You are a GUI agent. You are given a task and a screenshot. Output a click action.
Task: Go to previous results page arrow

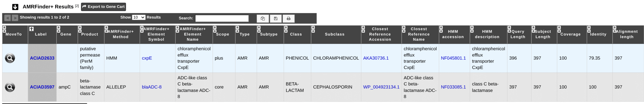[8, 18]
